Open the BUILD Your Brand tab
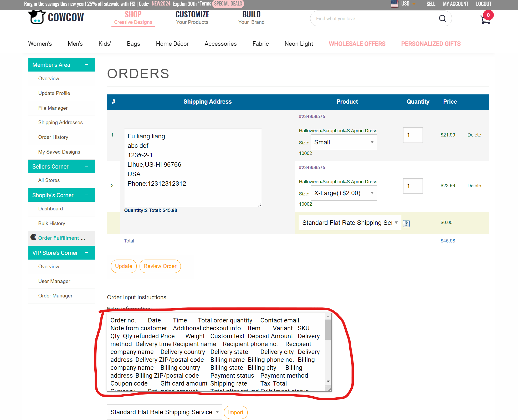The height and width of the screenshot is (420, 518). [252, 18]
